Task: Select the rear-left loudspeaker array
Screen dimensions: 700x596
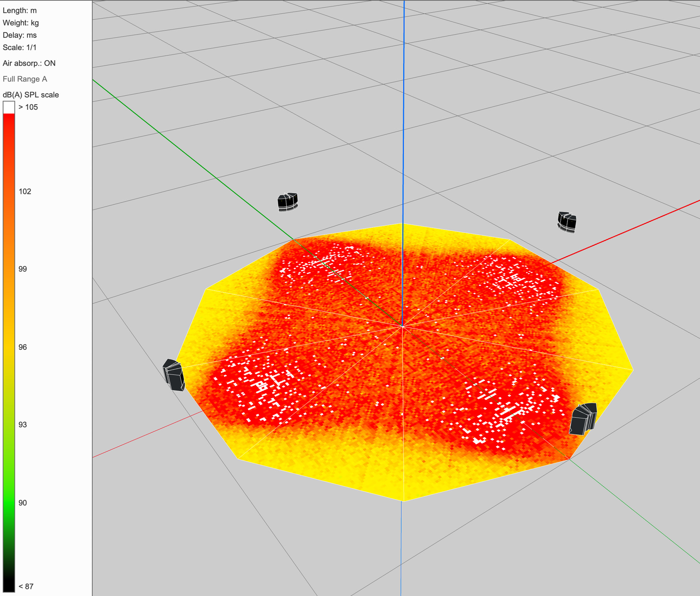Action: pyautogui.click(x=288, y=202)
